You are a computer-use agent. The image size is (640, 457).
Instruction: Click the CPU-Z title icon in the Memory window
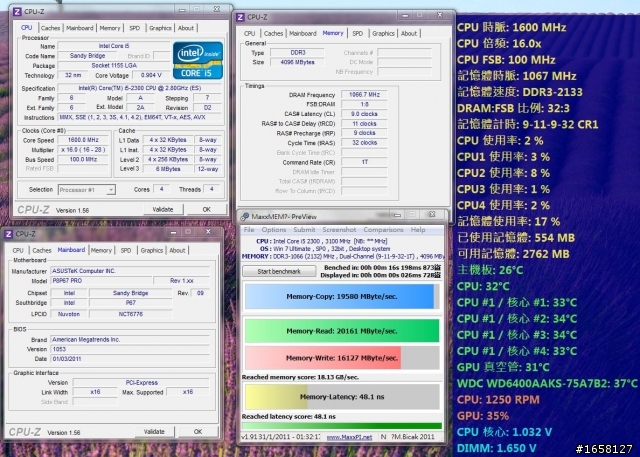(240, 17)
